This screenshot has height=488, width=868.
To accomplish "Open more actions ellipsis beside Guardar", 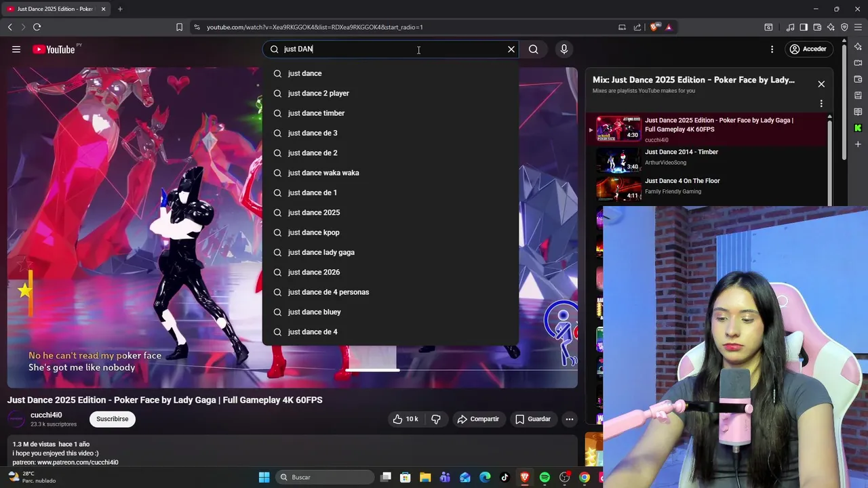I will pos(570,419).
